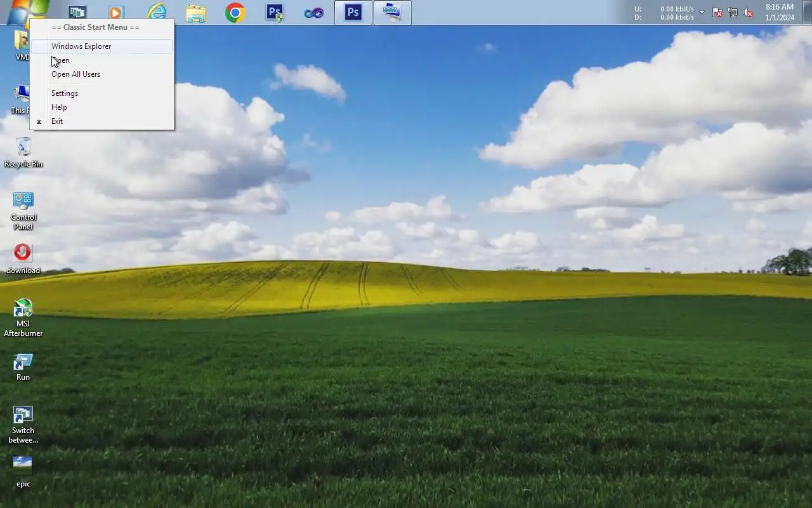
Task: Select the download desktop icon
Action: coord(23,258)
